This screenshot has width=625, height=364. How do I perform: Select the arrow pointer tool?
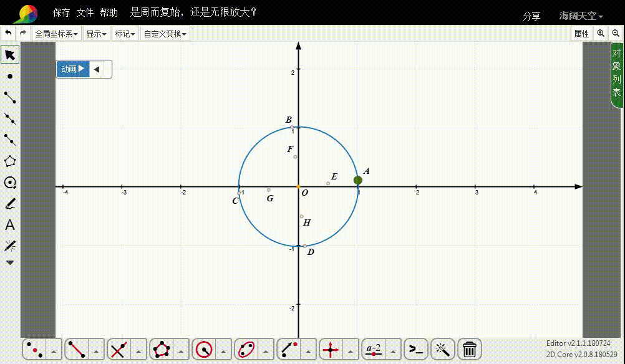click(10, 55)
